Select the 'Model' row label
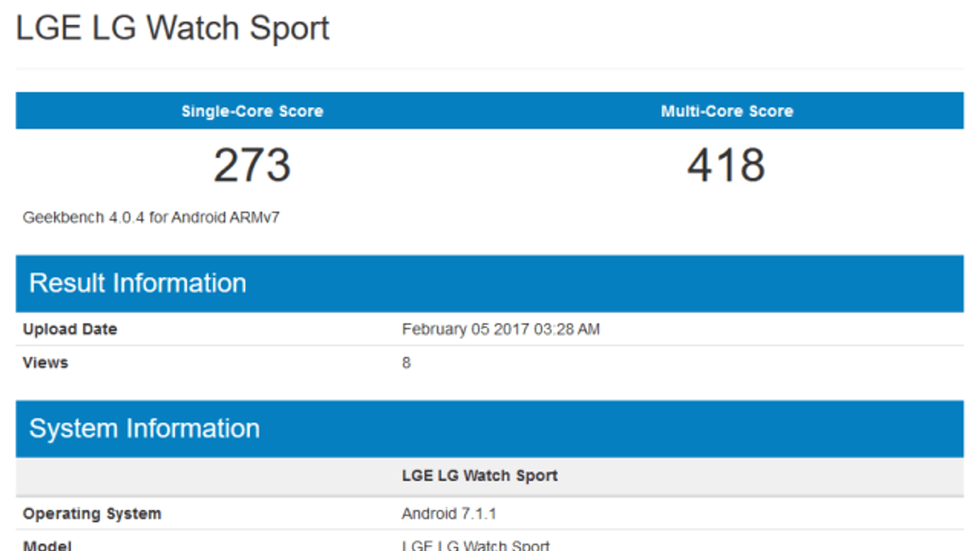Viewport: 980px width, 551px height. [x=47, y=545]
